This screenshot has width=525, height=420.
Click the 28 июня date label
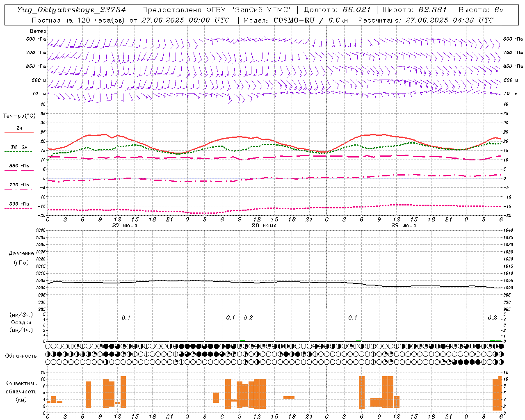click(x=264, y=226)
